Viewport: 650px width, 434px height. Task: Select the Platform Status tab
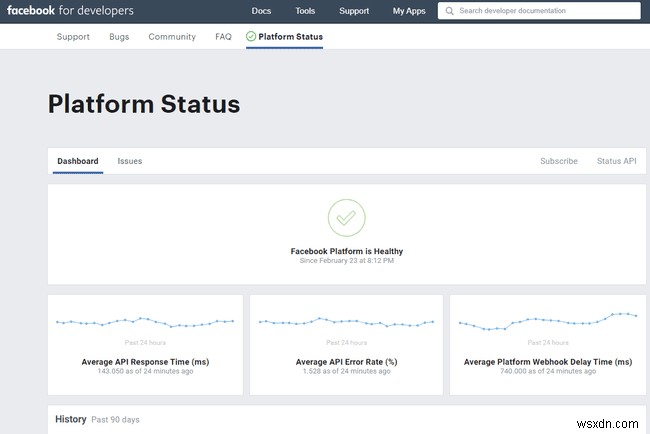point(284,37)
